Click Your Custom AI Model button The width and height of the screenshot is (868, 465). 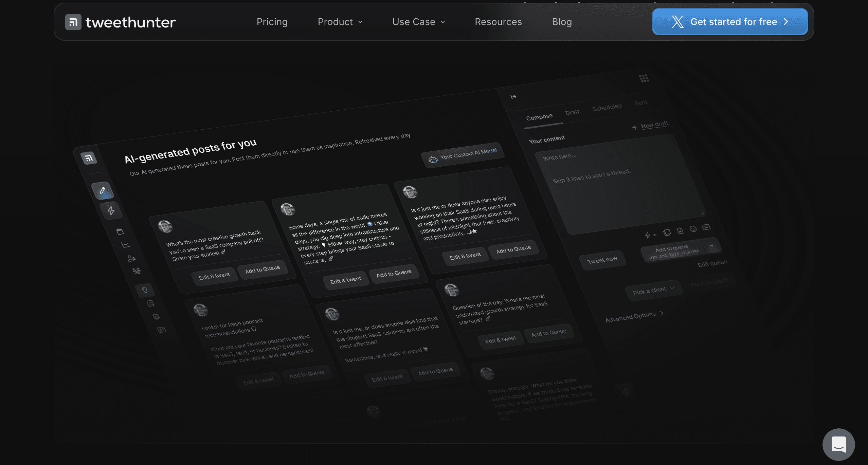click(x=463, y=155)
